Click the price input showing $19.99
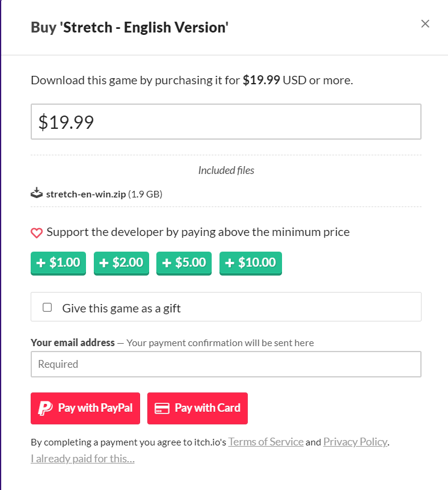The image size is (448, 490). pos(226,122)
